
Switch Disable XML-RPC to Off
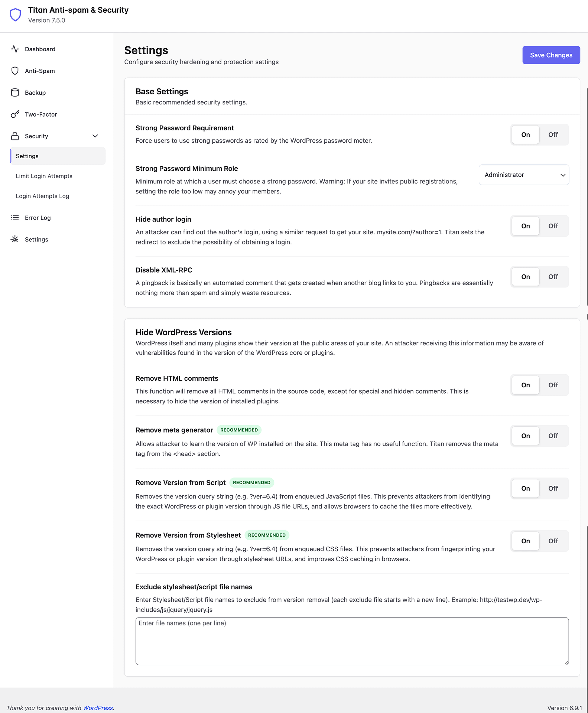(553, 277)
